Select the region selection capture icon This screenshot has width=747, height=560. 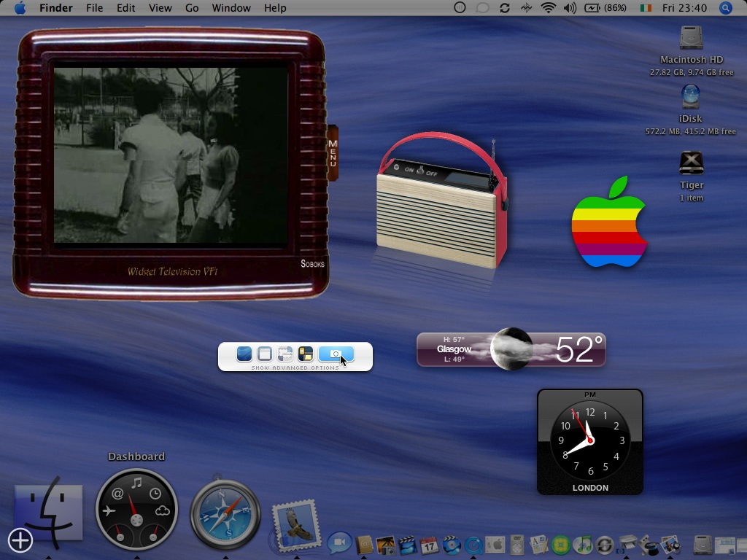click(285, 354)
